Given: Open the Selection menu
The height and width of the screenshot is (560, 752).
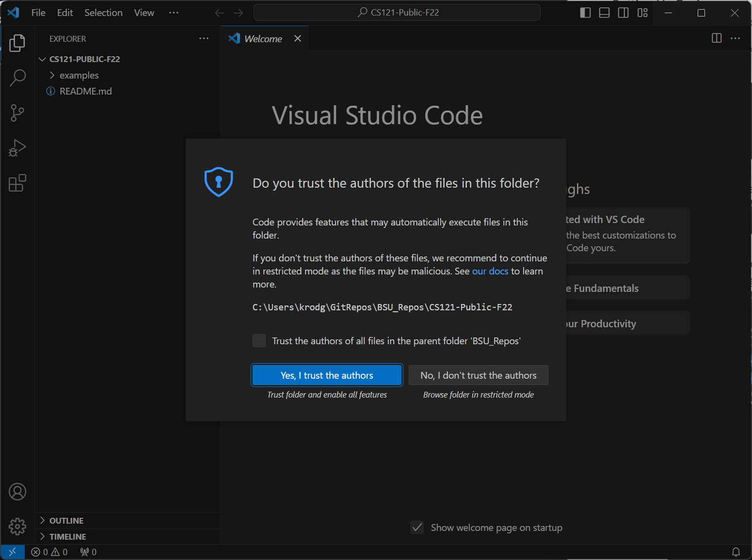Looking at the screenshot, I should pos(103,13).
